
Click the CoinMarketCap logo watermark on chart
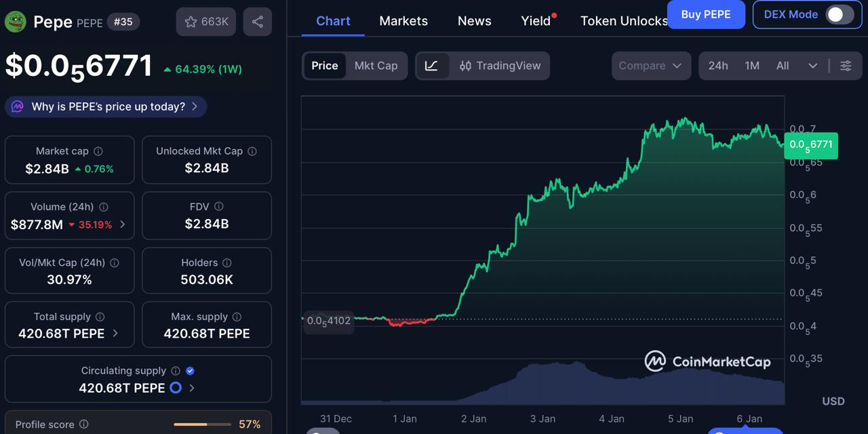(707, 361)
